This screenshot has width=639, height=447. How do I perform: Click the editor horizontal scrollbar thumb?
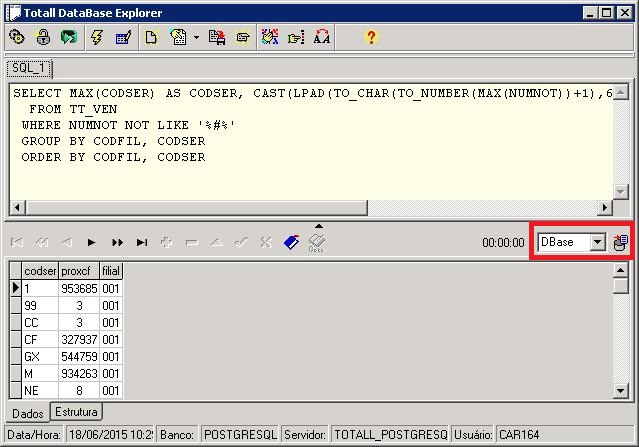coord(196,207)
